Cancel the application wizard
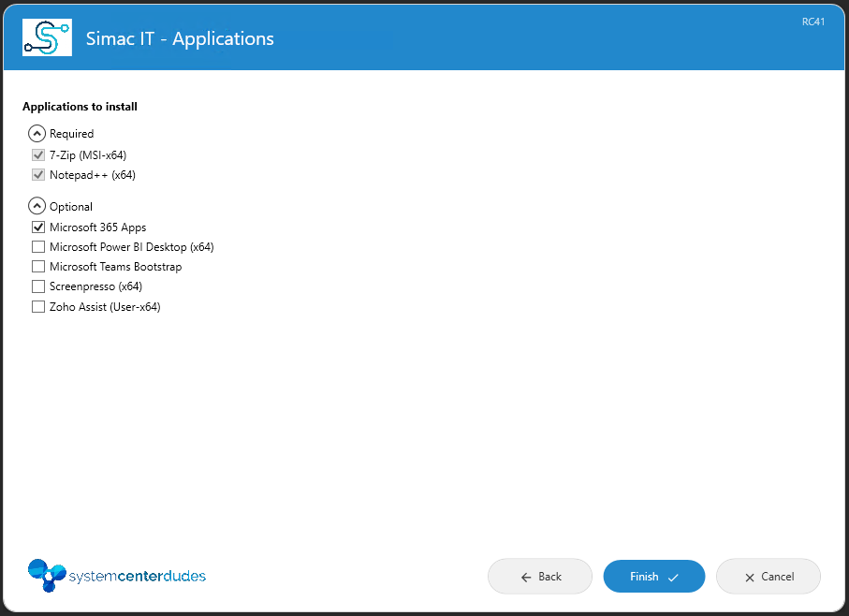This screenshot has width=849, height=616. (x=768, y=577)
